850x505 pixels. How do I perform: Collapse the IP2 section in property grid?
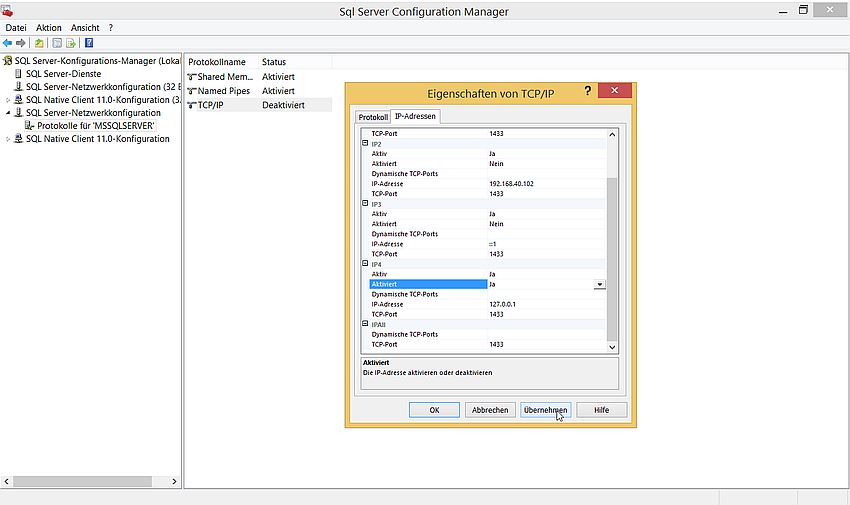pyautogui.click(x=365, y=144)
